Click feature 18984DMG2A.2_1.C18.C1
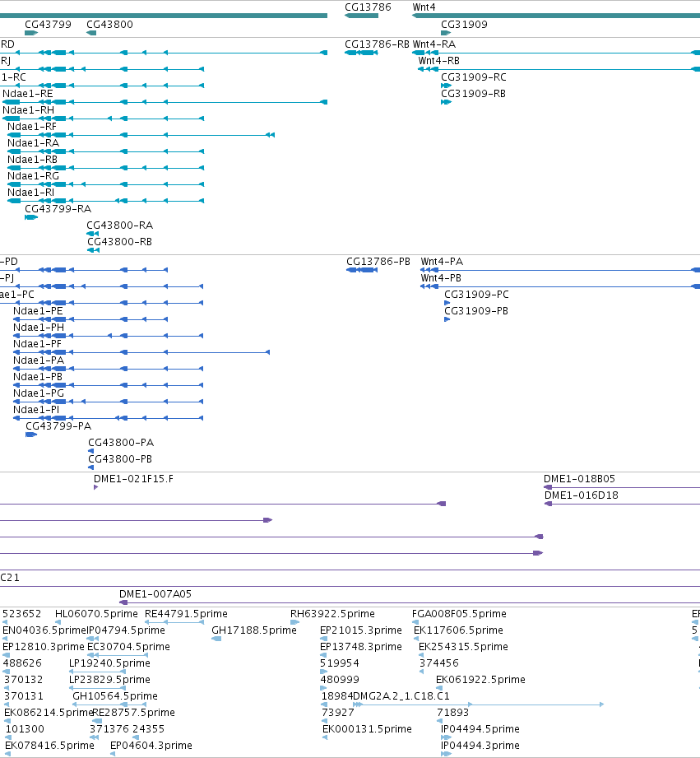The width and height of the screenshot is (700, 758). (x=386, y=695)
